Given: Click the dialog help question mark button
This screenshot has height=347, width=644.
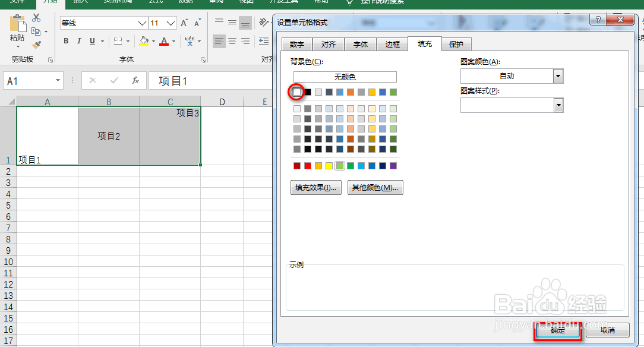Looking at the screenshot, I should 598,19.
